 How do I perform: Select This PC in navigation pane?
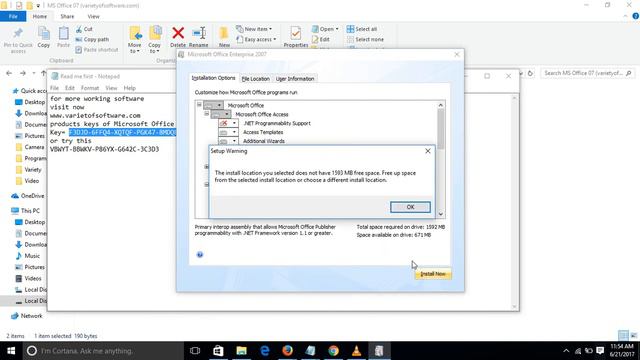pyautogui.click(x=25, y=211)
